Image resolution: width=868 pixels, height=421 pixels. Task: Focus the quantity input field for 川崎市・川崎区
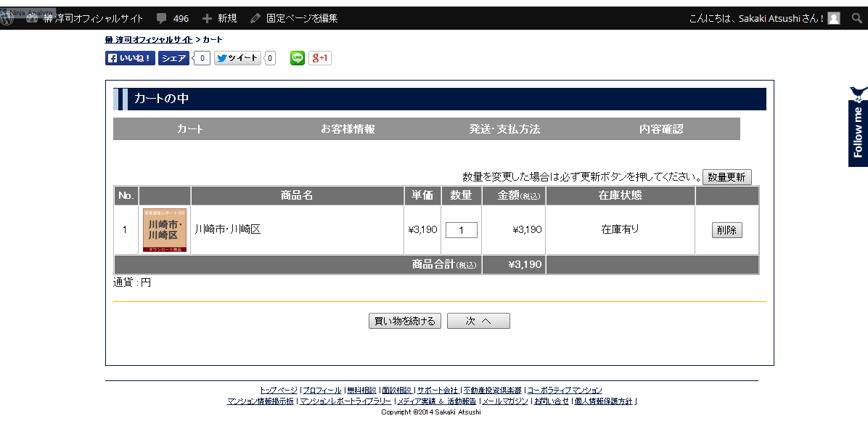pos(462,230)
